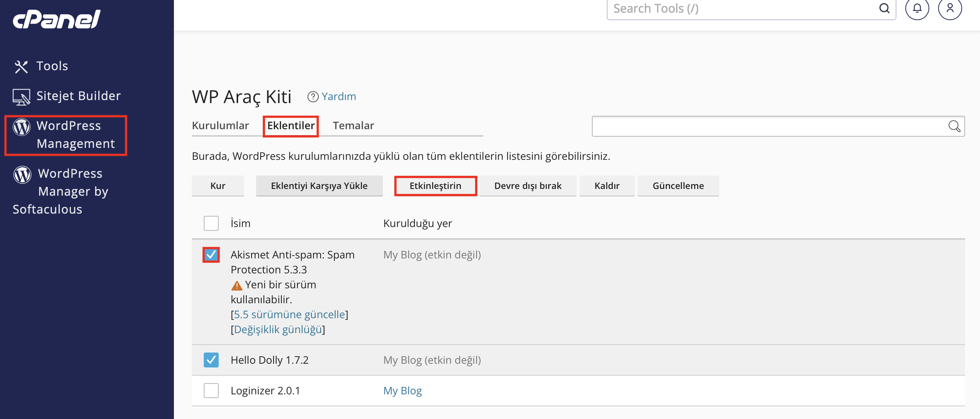Viewport: 980px width, 419px height.
Task: Click the Etkinleştirin button
Action: (435, 186)
